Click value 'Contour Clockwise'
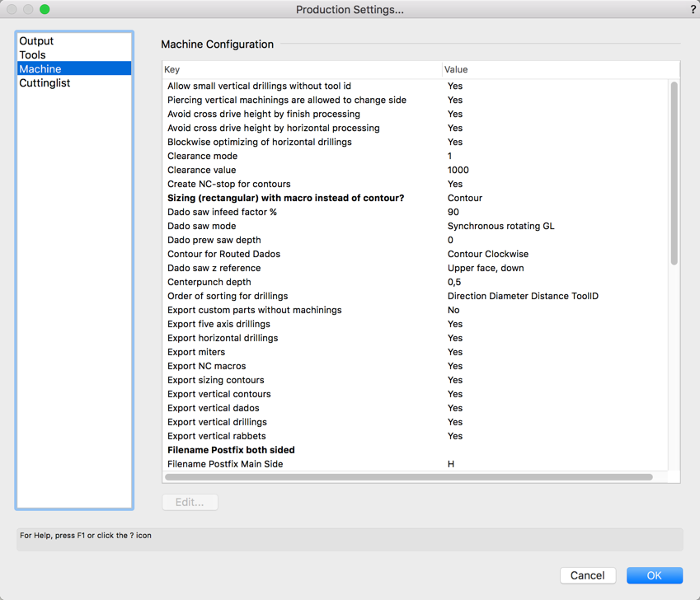The image size is (700, 600). (488, 254)
